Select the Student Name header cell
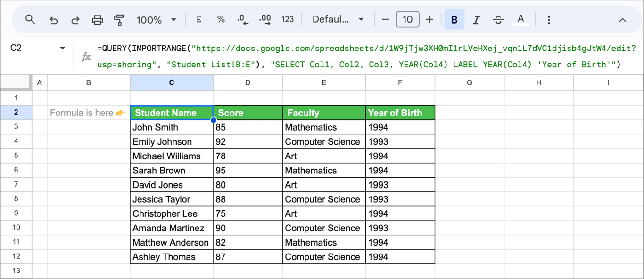Screen dimensions: 644x279 point(172,113)
